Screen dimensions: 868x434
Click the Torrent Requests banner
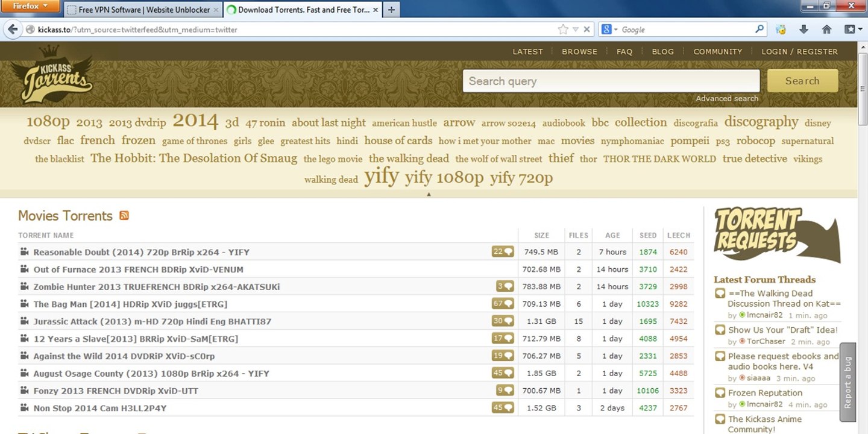776,234
